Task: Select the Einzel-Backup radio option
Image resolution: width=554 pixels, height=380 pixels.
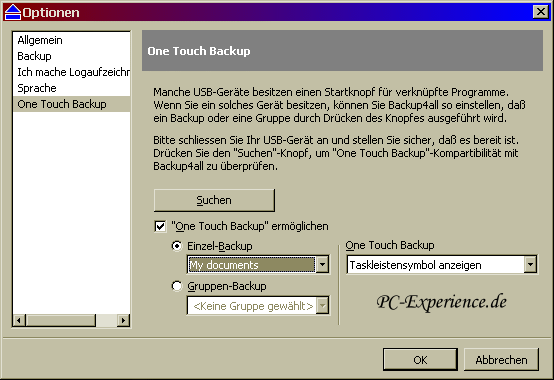Action: pyautogui.click(x=177, y=245)
